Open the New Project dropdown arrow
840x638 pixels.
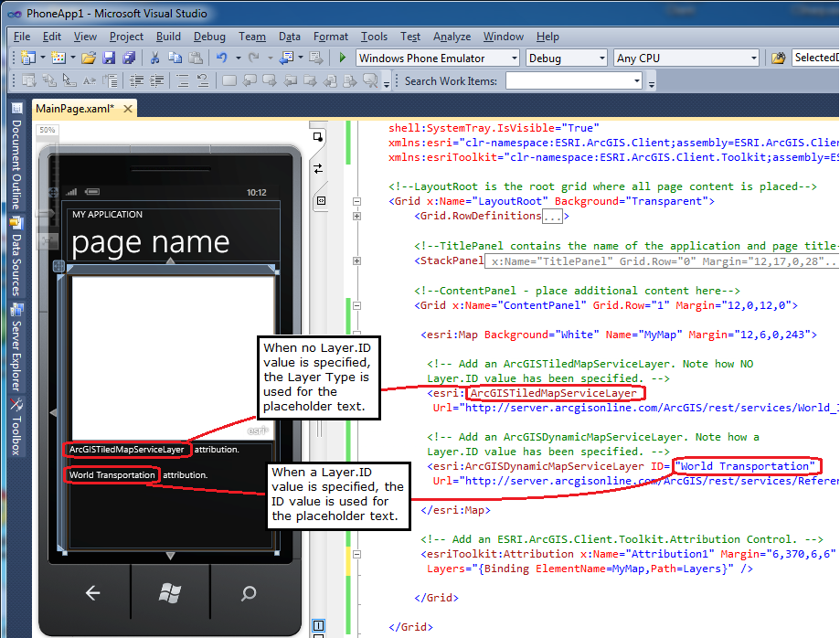tap(42, 58)
